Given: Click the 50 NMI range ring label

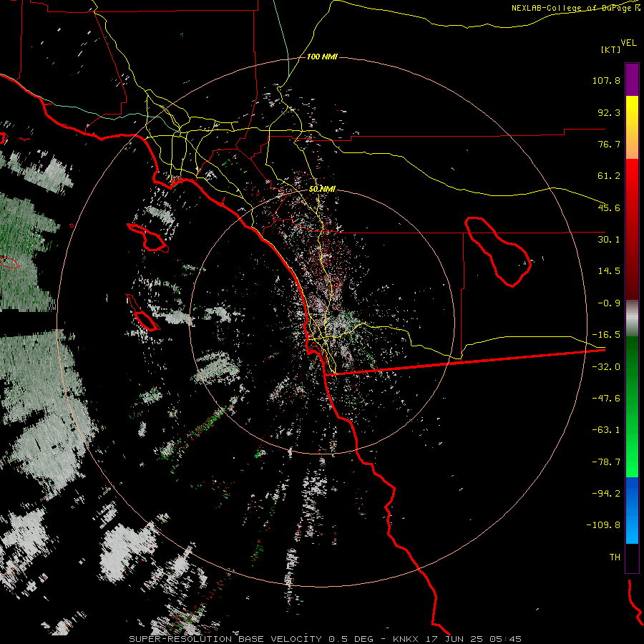Looking at the screenshot, I should tap(322, 189).
